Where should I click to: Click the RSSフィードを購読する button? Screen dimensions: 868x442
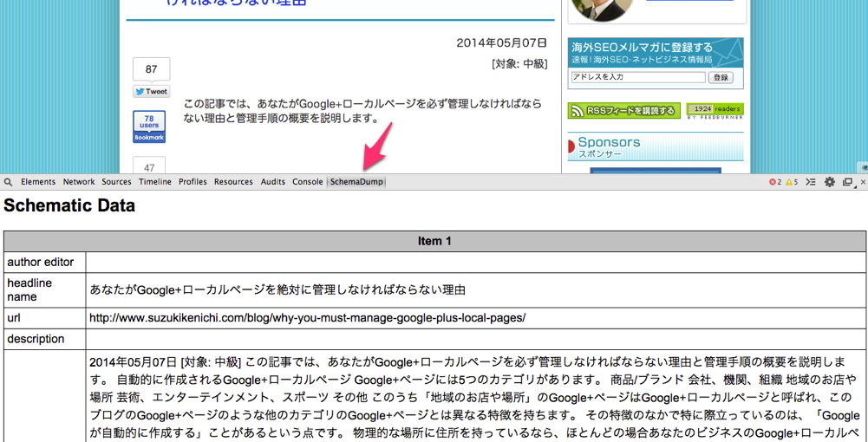pos(623,111)
